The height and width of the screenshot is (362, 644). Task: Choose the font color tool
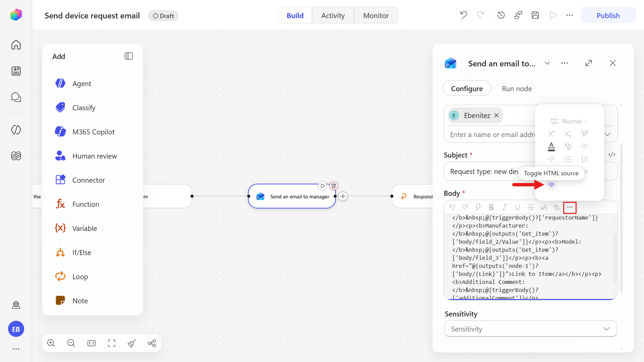[x=551, y=146]
